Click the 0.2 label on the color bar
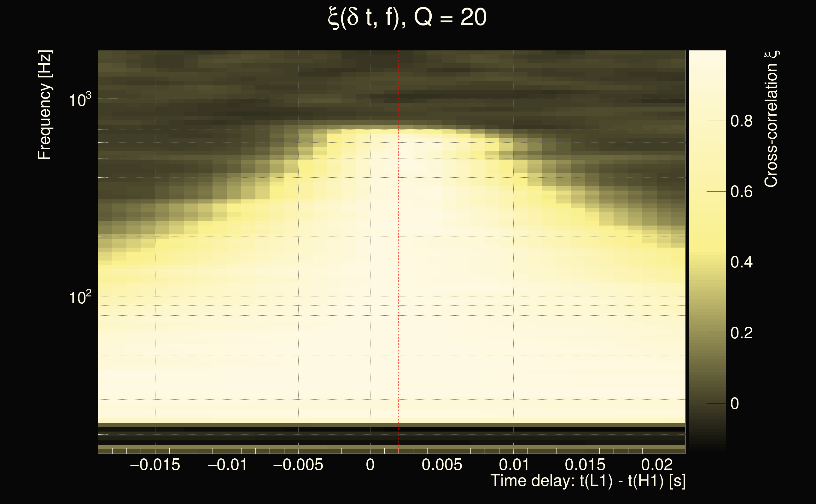 click(x=741, y=333)
